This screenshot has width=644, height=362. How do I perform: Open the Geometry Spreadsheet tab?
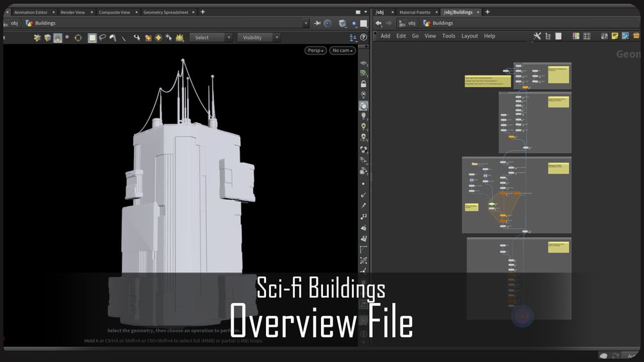tap(165, 12)
